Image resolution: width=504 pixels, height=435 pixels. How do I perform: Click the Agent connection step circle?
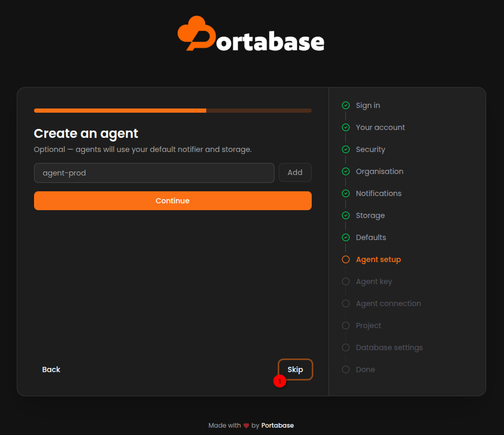pos(346,303)
